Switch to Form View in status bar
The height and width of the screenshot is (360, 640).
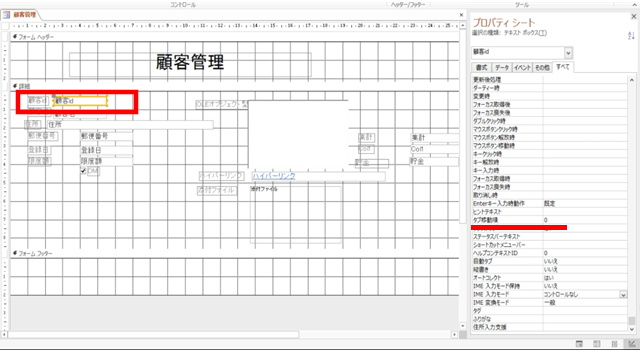coord(579,344)
